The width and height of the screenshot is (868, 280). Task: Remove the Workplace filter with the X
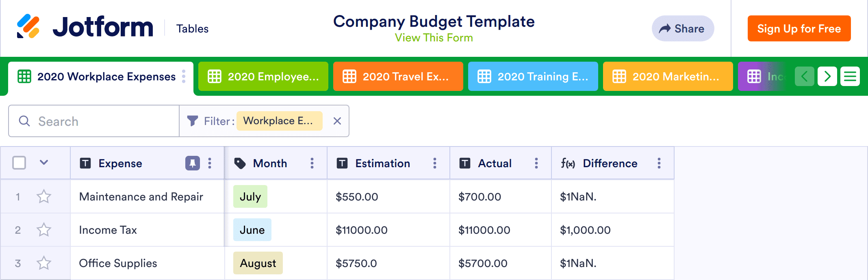click(x=337, y=121)
